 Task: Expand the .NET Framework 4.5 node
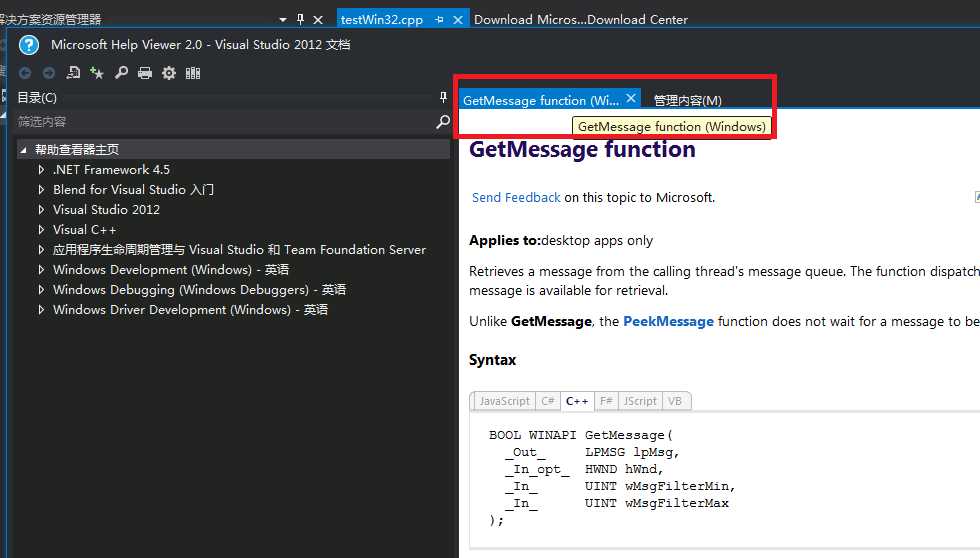coord(41,169)
